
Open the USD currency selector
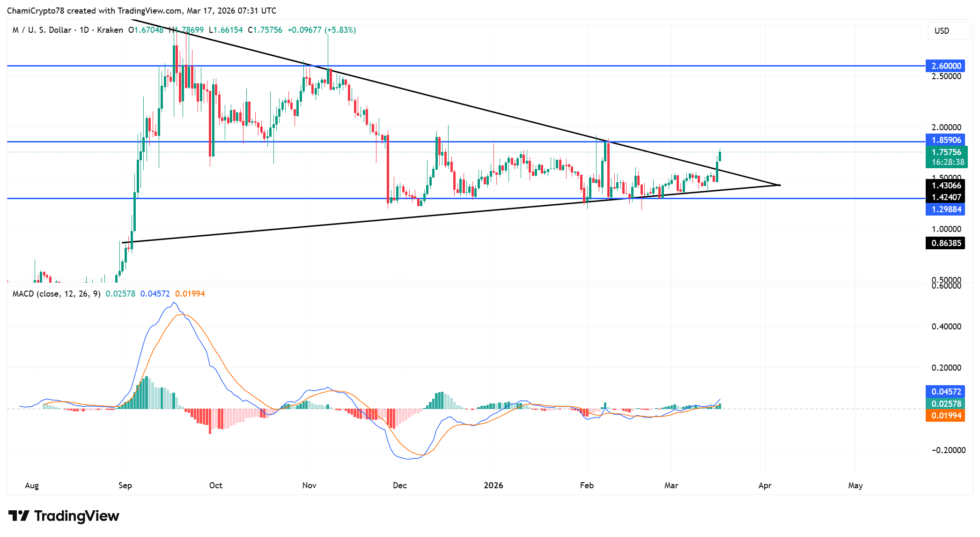tap(948, 31)
